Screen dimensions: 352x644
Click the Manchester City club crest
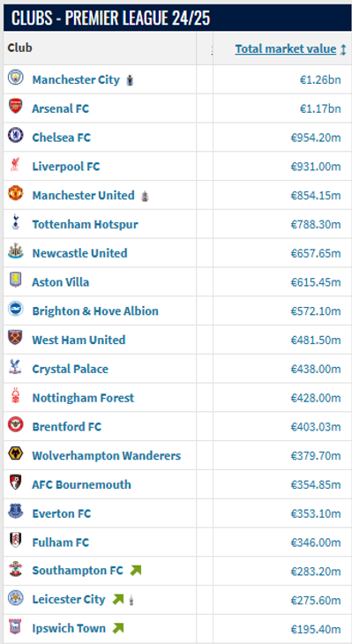tap(16, 78)
